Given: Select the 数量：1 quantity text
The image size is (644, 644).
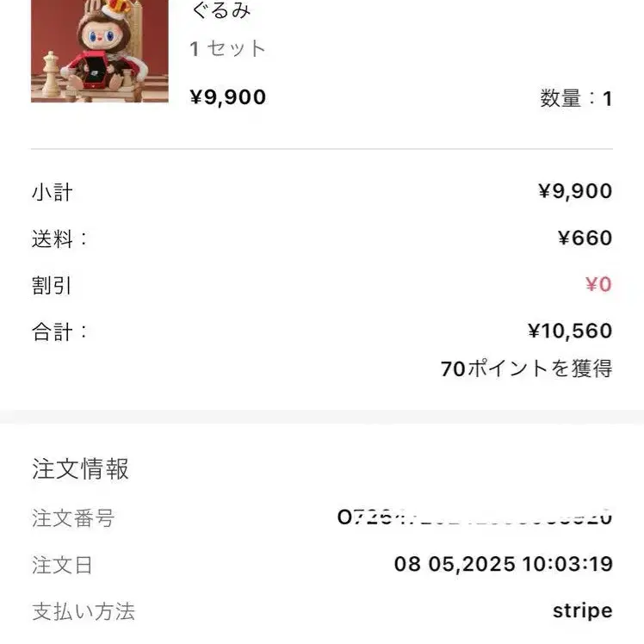Looking at the screenshot, I should point(576,98).
